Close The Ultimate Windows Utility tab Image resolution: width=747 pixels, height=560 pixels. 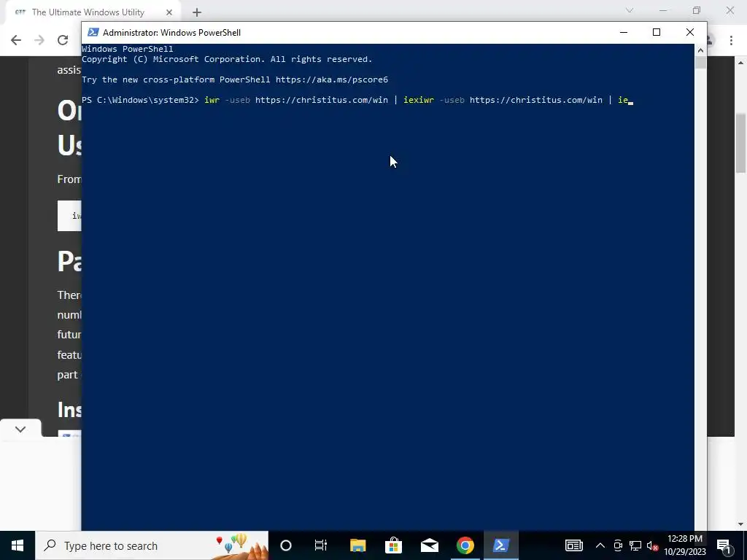point(169,12)
